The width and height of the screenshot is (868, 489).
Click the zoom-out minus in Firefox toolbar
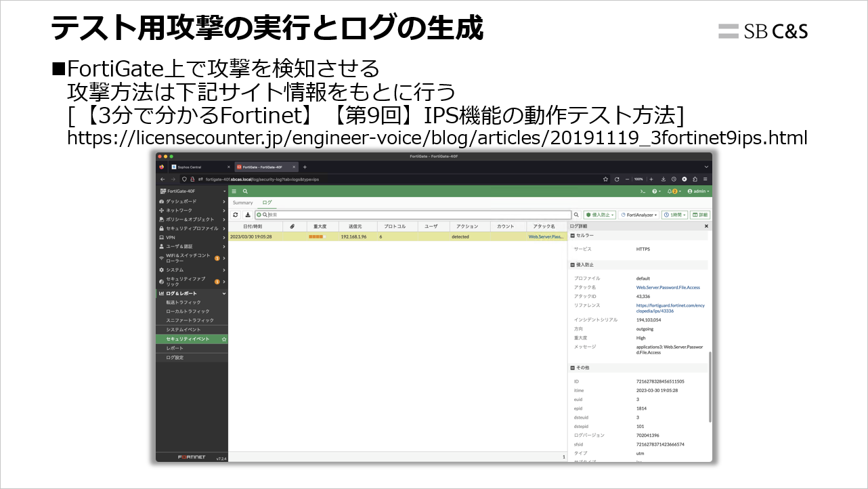tap(627, 179)
